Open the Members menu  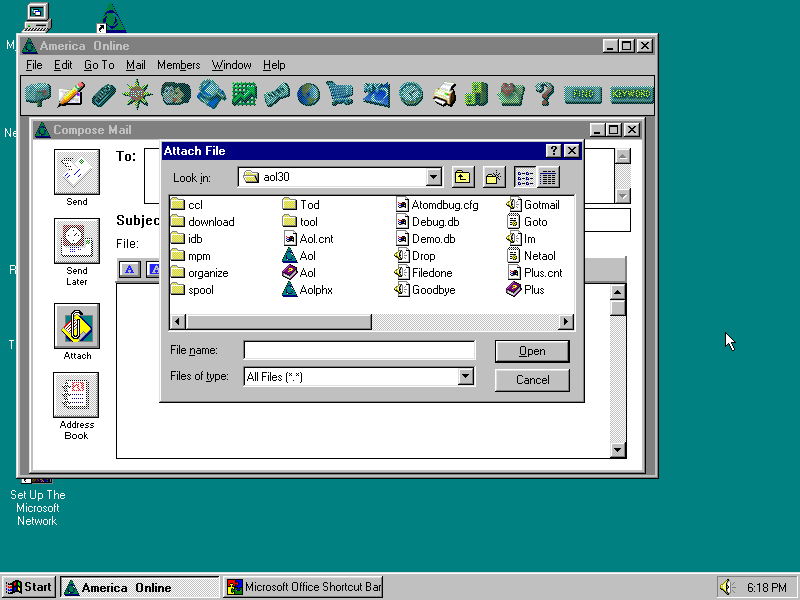pos(178,65)
